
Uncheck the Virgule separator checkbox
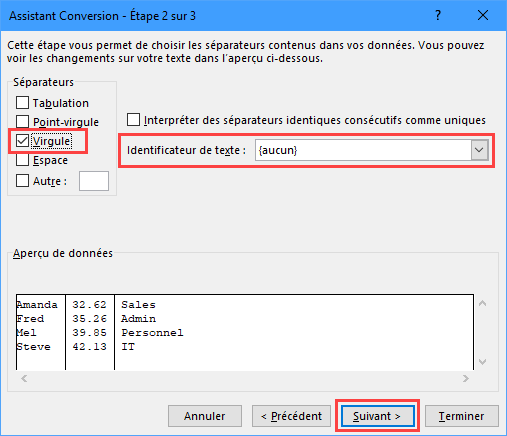(22, 141)
